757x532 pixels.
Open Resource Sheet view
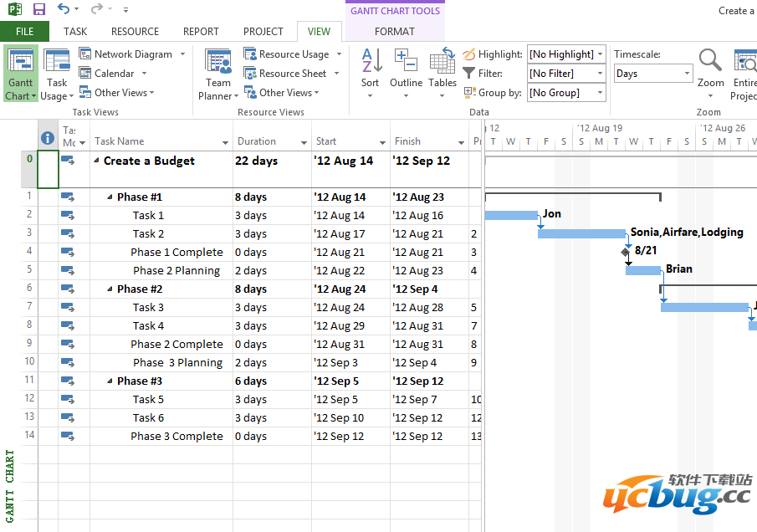click(x=285, y=74)
